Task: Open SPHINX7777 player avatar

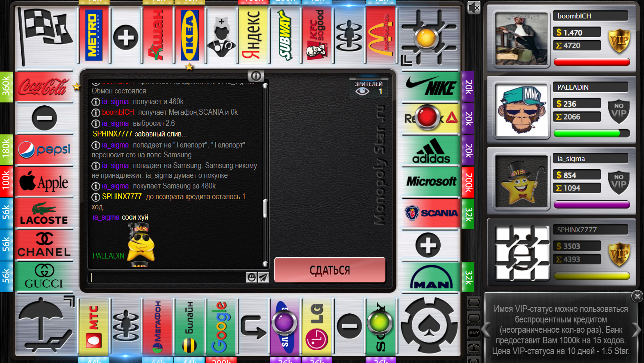Action: click(x=521, y=253)
